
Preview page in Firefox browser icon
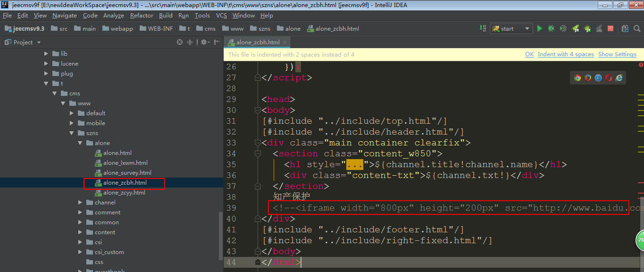pyautogui.click(x=588, y=78)
